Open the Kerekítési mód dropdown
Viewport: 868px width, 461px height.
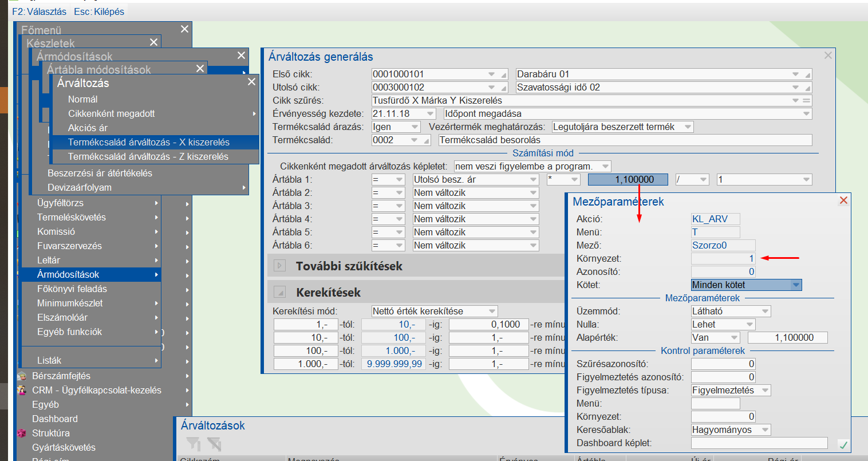492,312
